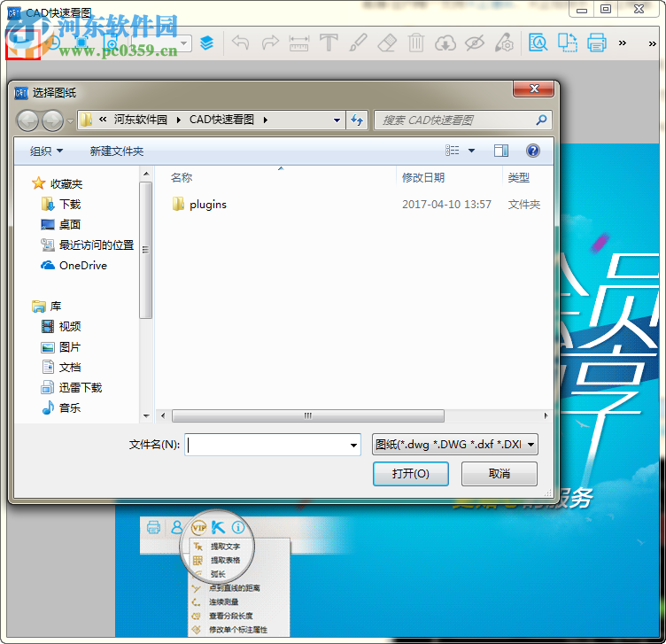The image size is (666, 644).
Task: Click the 打开(O) button
Action: tap(411, 474)
